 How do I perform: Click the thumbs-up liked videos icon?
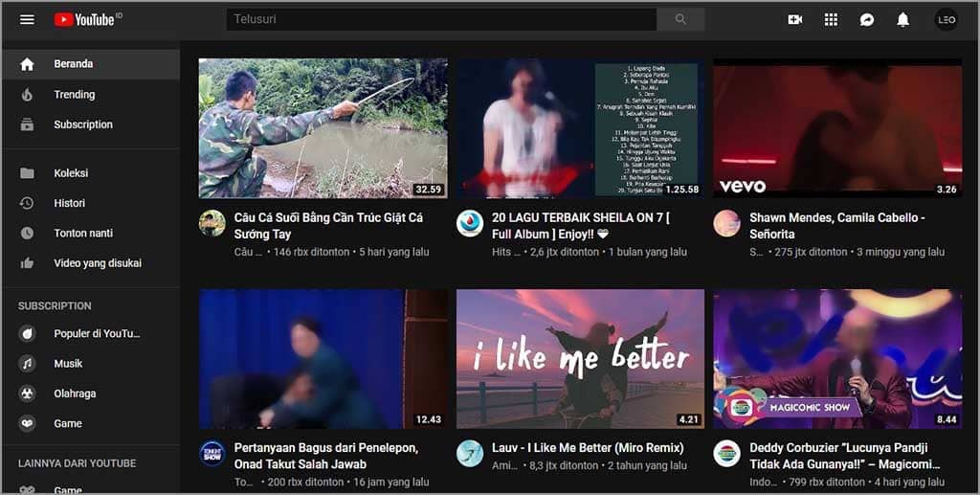[27, 263]
